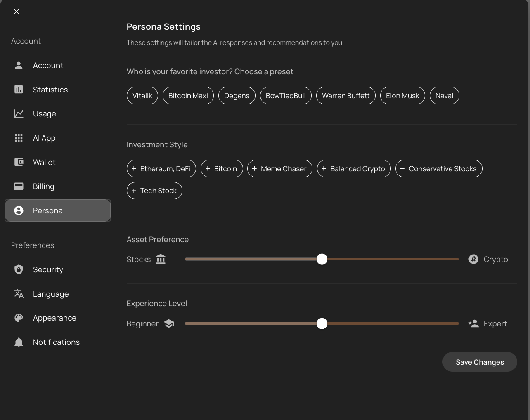Select the Appearance palette icon
This screenshot has width=530, height=420.
point(19,318)
